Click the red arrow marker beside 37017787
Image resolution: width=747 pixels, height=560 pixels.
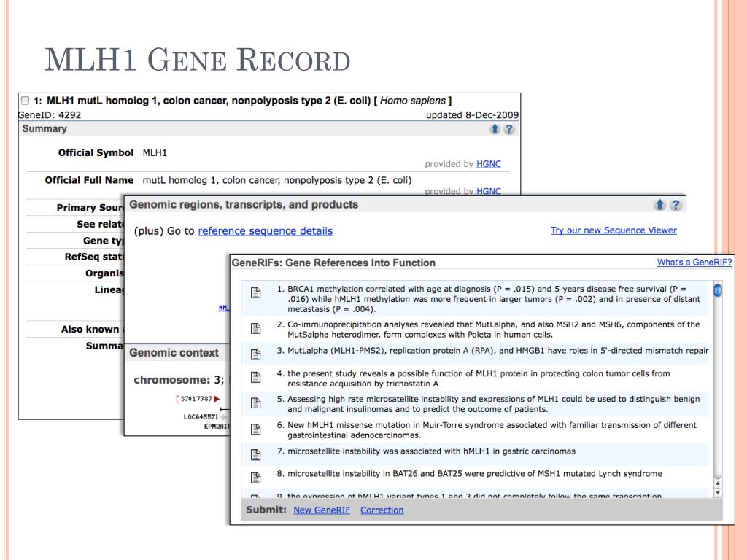217,399
